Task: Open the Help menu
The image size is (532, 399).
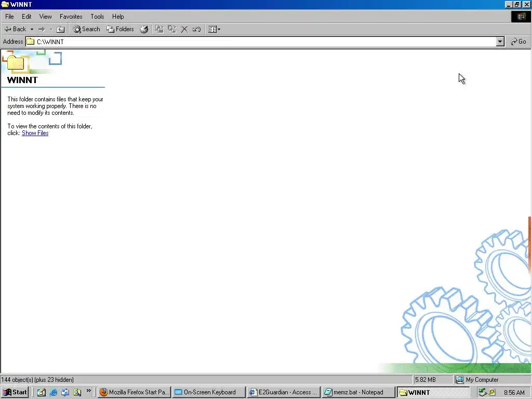Action: (x=118, y=16)
